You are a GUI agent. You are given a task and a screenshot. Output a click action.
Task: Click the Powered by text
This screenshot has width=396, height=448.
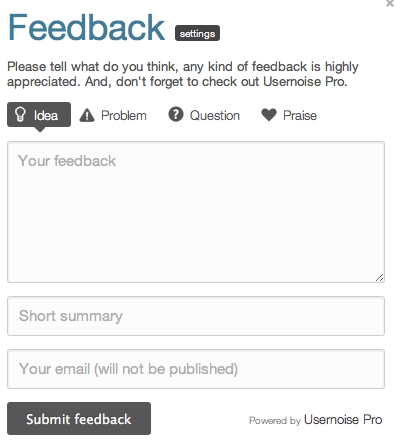pyautogui.click(x=275, y=420)
